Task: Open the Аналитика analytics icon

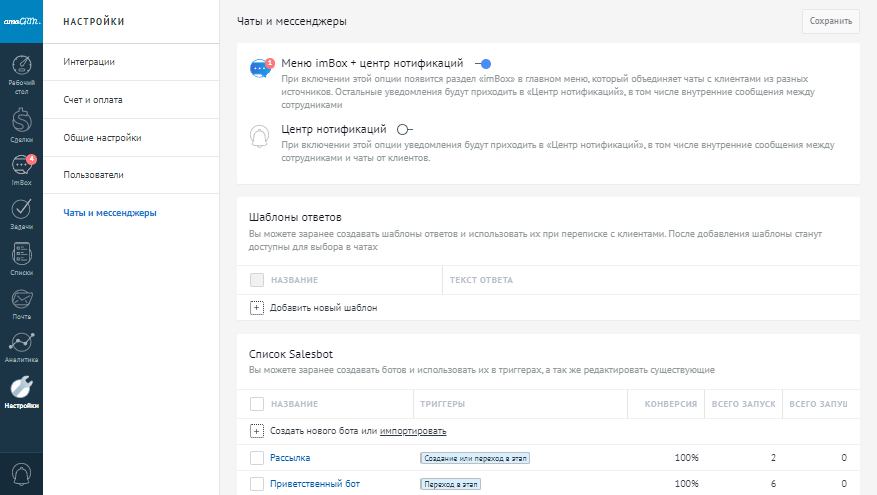Action: tap(21, 345)
